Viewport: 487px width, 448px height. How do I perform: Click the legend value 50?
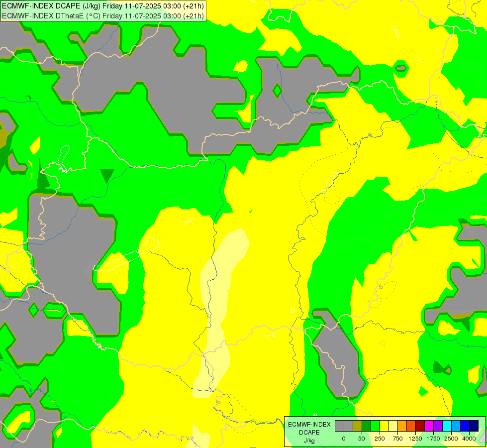pyautogui.click(x=362, y=439)
